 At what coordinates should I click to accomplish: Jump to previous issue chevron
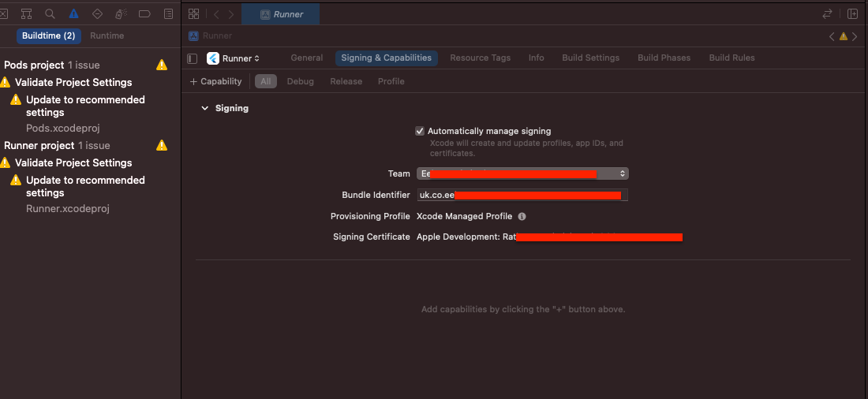(x=832, y=36)
